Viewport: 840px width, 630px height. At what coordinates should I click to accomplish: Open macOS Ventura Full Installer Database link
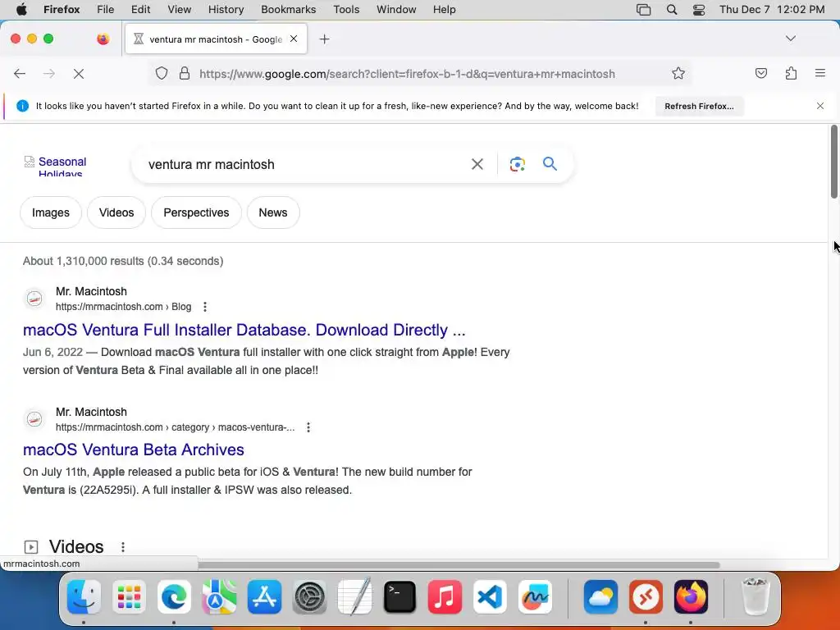click(244, 330)
